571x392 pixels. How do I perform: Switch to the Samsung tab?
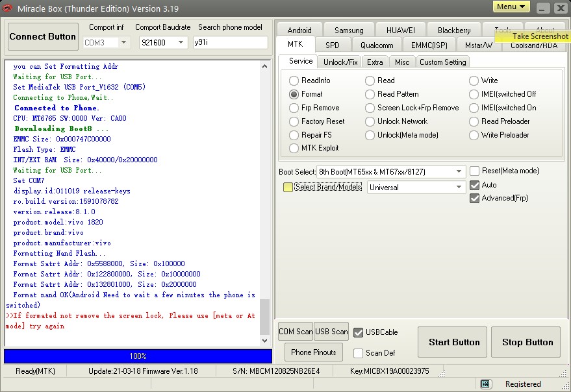[349, 30]
